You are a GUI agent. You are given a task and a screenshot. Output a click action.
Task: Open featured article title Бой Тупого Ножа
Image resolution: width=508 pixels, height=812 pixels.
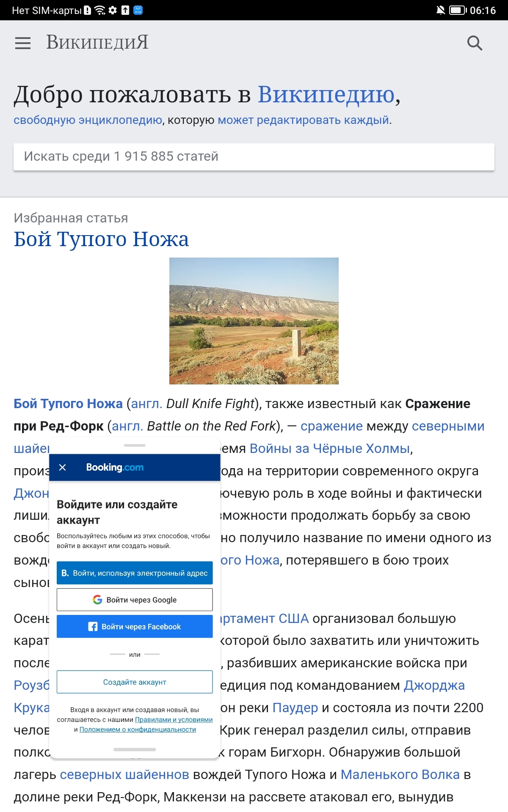click(x=101, y=239)
